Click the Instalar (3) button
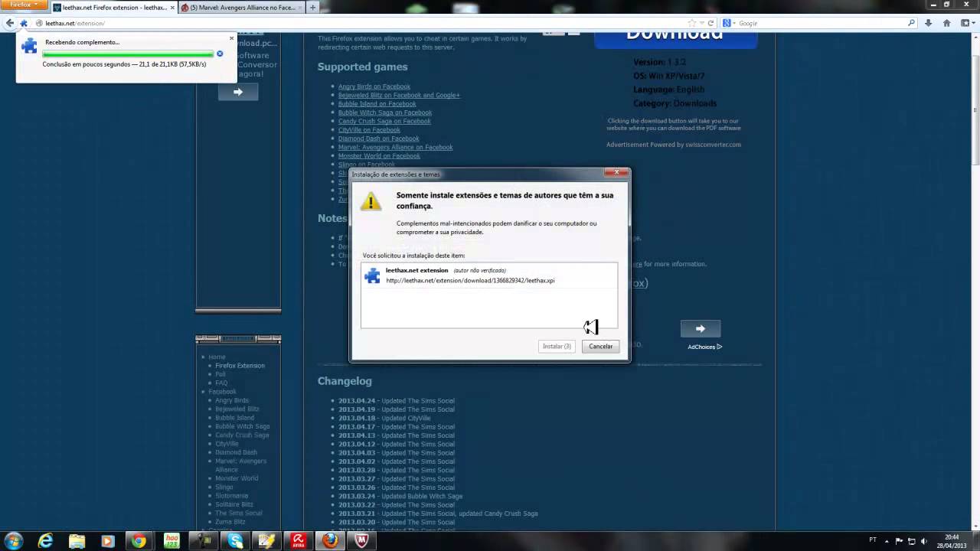The height and width of the screenshot is (551, 980). click(557, 346)
